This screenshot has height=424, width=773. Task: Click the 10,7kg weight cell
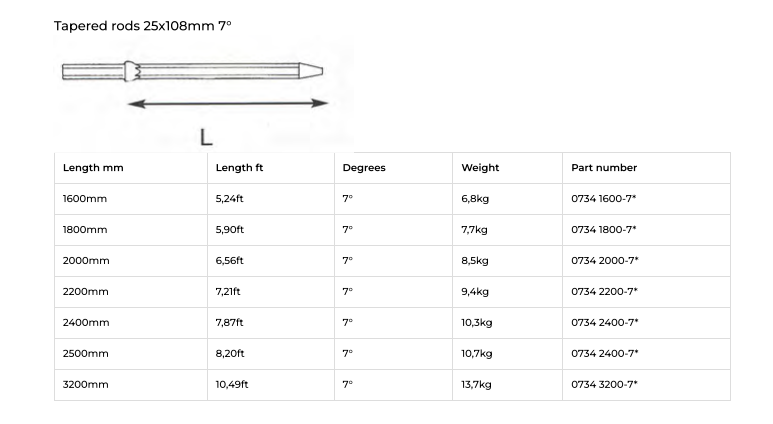pos(507,354)
